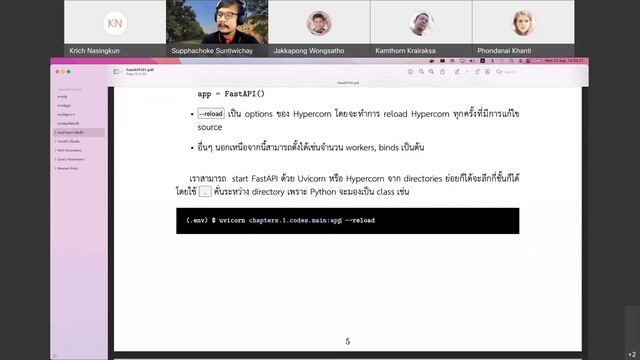Click the KN avatar initials
The height and width of the screenshot is (360, 640).
coord(115,23)
